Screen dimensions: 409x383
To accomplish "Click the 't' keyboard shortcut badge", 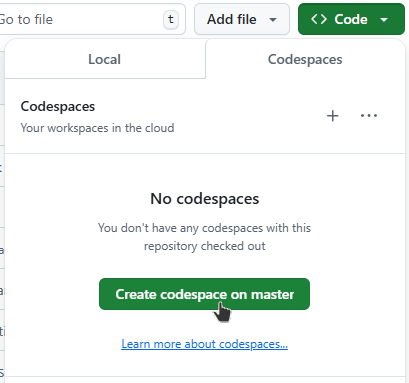I will 171,19.
